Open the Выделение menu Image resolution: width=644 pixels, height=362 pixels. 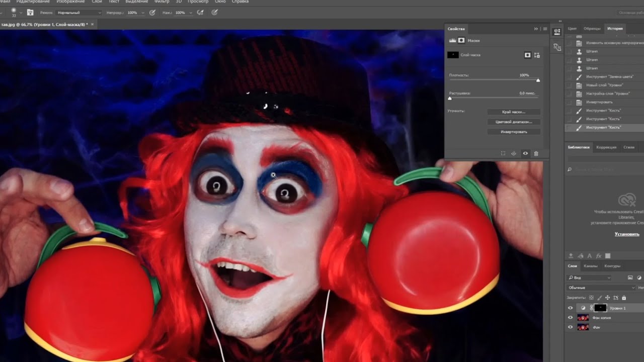pyautogui.click(x=137, y=2)
